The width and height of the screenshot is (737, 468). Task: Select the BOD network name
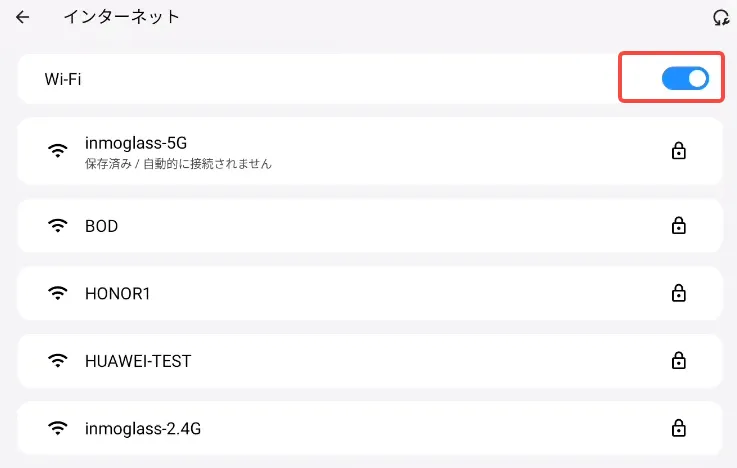coord(102,226)
